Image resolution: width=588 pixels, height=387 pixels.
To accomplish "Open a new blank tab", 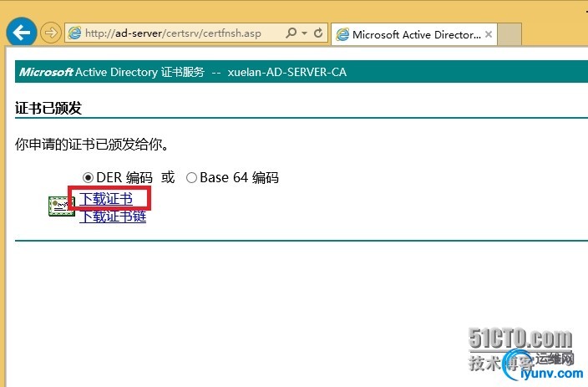I will [x=509, y=34].
